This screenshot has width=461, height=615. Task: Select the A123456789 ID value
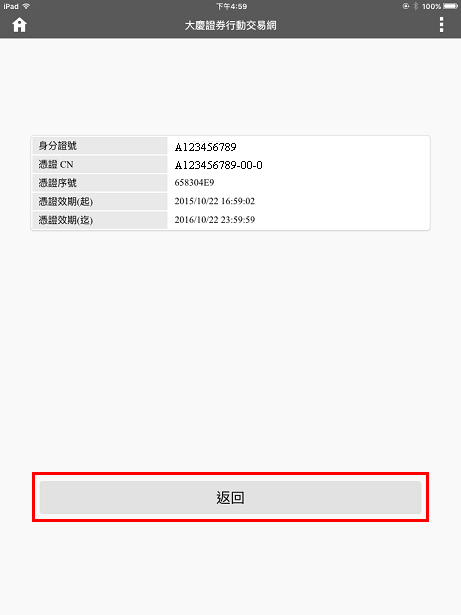205,147
